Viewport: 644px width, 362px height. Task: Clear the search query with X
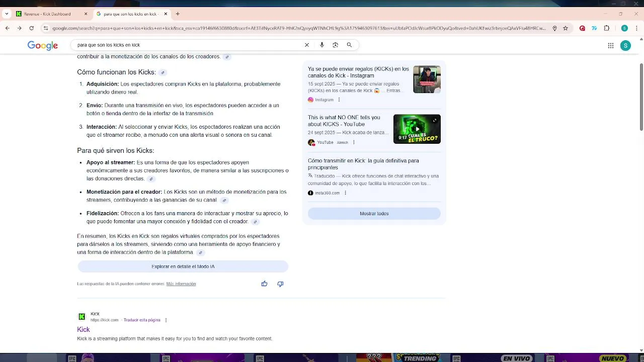point(307,45)
